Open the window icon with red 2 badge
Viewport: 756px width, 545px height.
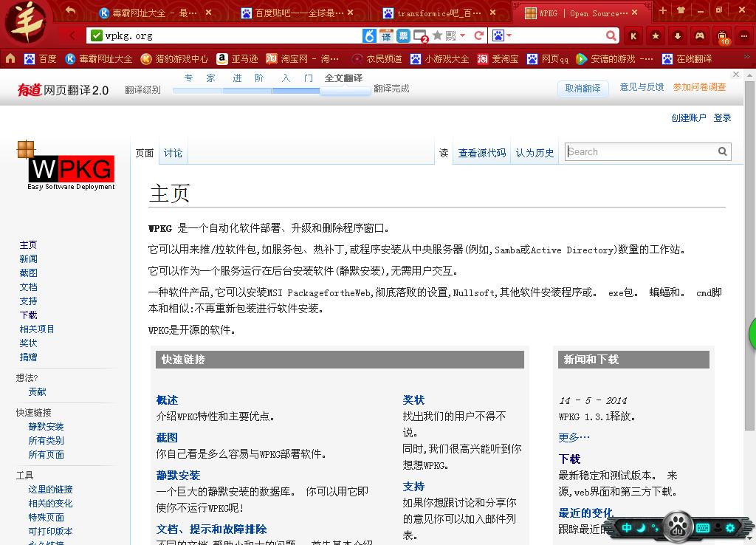[420, 36]
